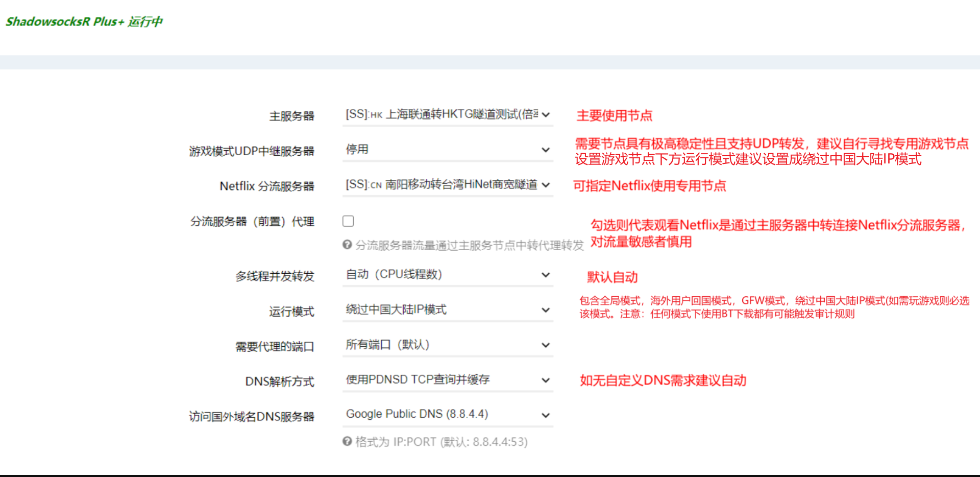Open the 多线程并发转发 dropdown set to 自动
This screenshot has width=980, height=477.
447,275
